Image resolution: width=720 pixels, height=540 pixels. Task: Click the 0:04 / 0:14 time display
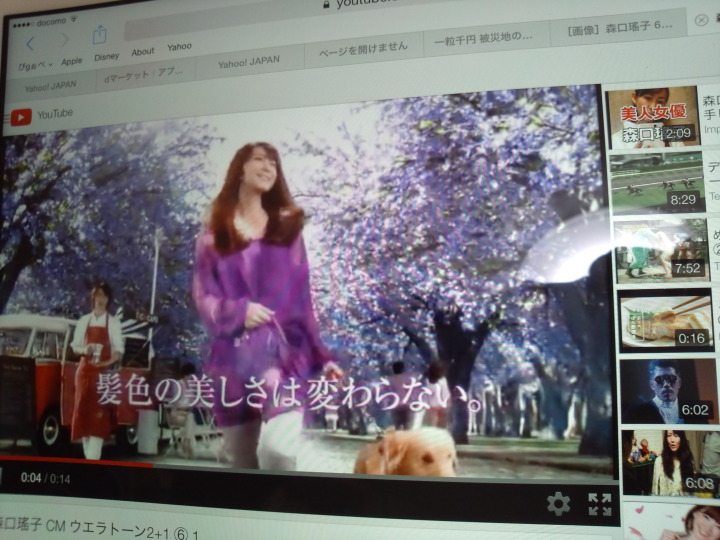pyautogui.click(x=45, y=478)
